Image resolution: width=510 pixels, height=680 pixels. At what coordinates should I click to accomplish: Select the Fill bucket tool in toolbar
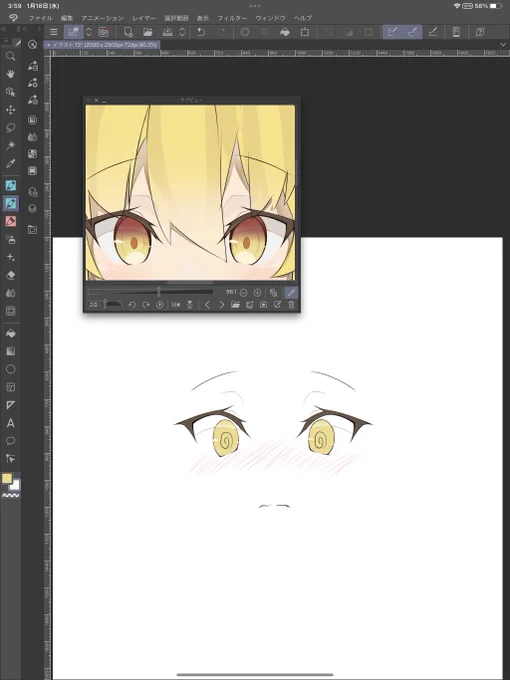(x=11, y=333)
